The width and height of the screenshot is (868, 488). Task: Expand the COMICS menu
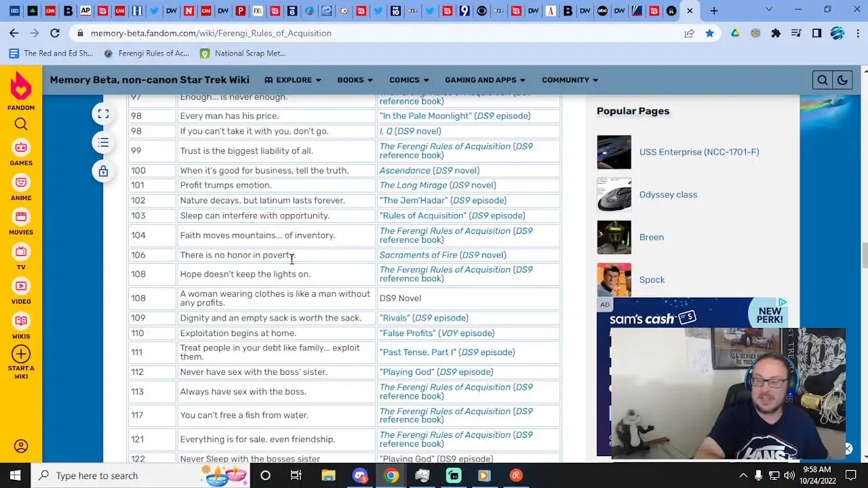[409, 80]
